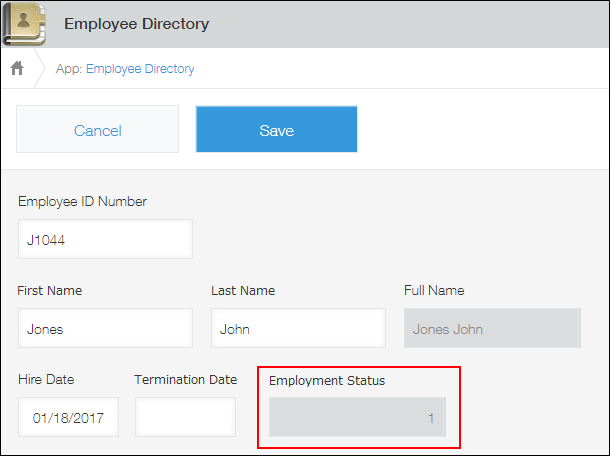Select the Last Name input containing John
Image resolution: width=610 pixels, height=456 pixels.
coord(298,328)
